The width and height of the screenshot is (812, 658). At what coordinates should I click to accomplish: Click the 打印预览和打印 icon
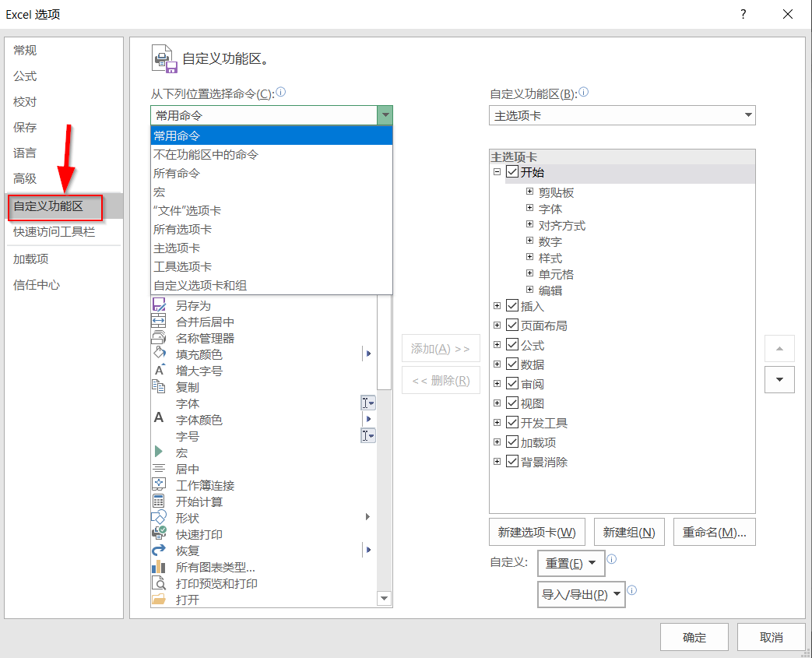click(x=159, y=583)
